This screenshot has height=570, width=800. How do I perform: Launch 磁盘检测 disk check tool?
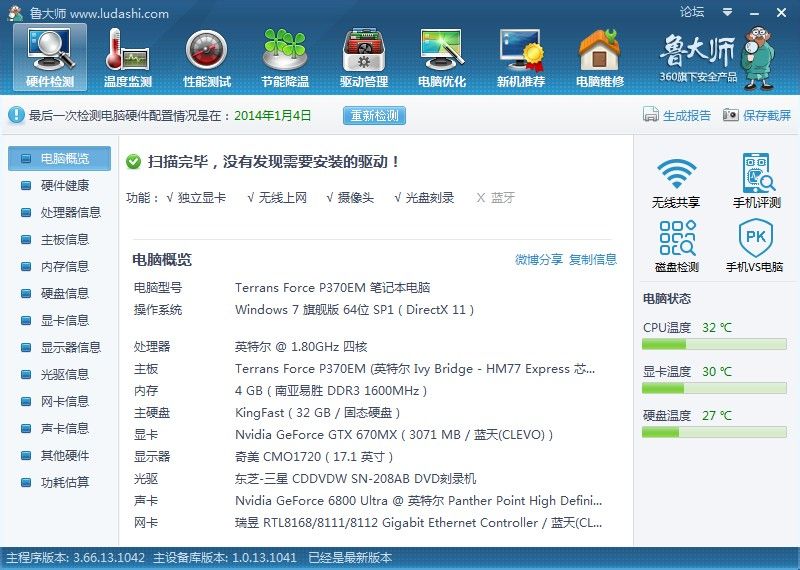677,246
